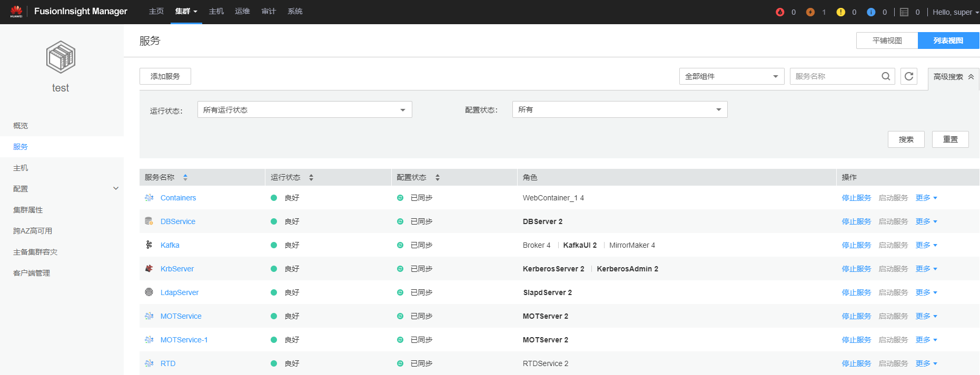Screen dimensions: 980x375
Task: Open the 集群 top menu
Action: 186,11
